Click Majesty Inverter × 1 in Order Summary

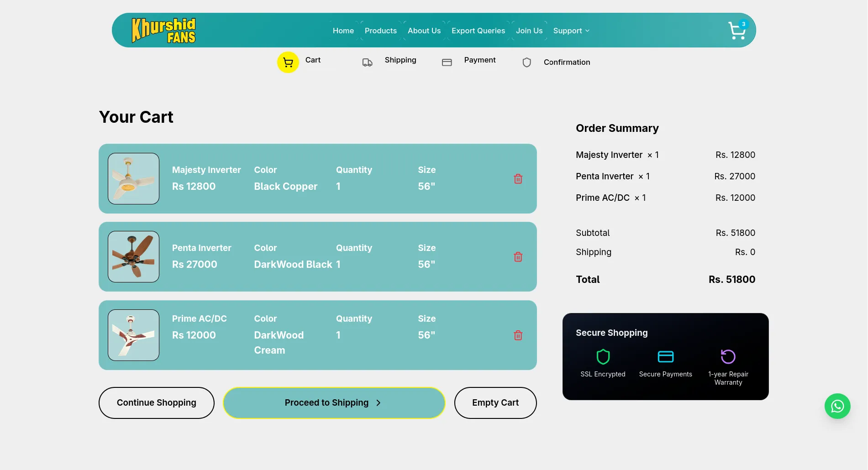click(617, 155)
